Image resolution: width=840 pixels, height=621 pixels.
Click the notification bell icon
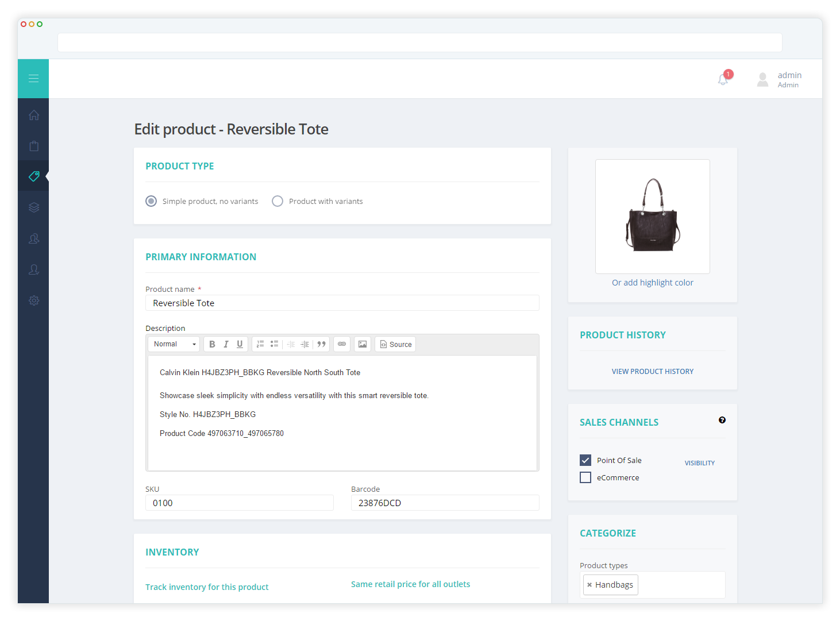[x=722, y=79]
